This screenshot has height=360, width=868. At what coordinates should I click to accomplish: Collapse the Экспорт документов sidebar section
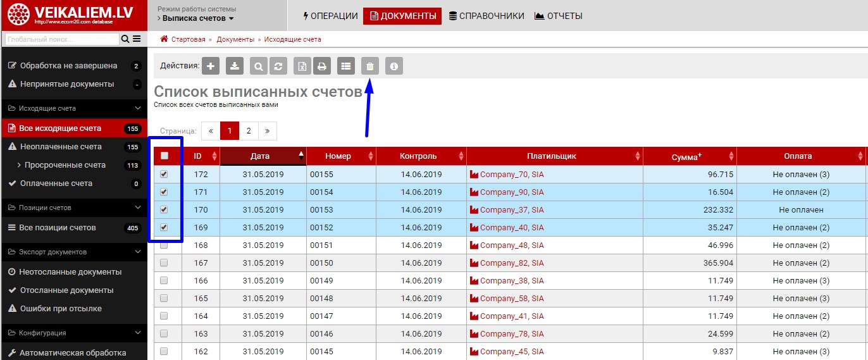pos(138,252)
